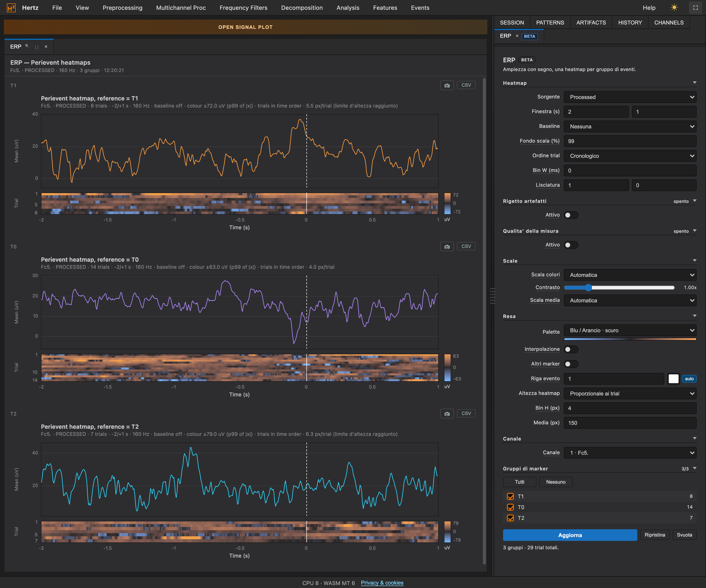Take a snapshot of the T1 heatmap
Viewport: 706px width, 588px height.
click(447, 85)
